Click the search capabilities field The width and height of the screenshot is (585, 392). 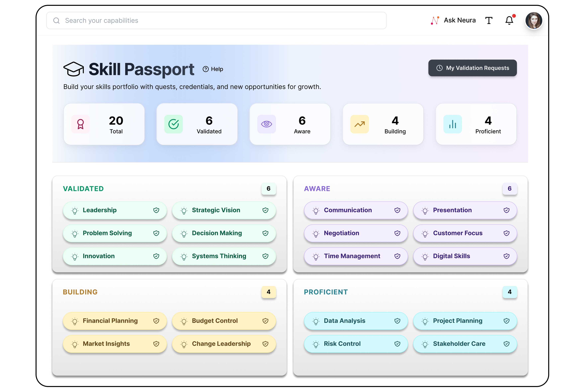216,20
